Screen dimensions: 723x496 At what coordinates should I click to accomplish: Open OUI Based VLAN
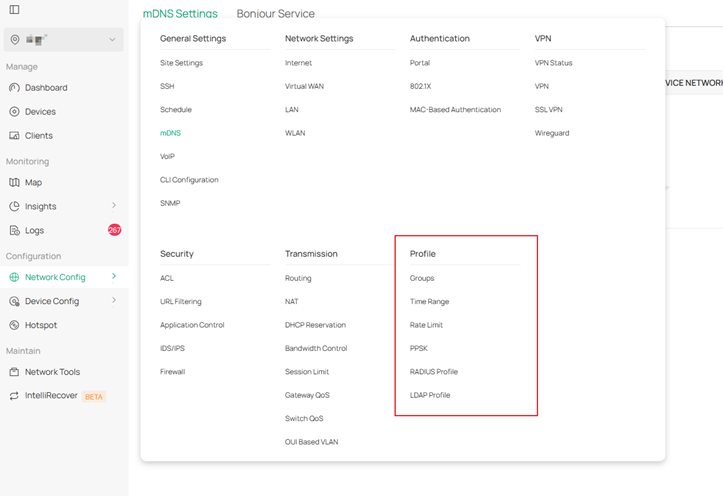pyautogui.click(x=311, y=442)
